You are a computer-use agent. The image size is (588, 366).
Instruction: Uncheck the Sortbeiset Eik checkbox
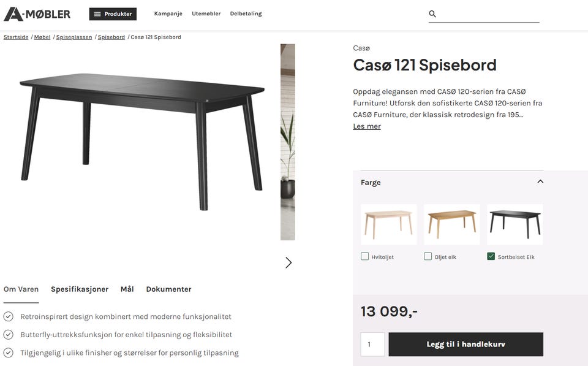click(x=490, y=256)
